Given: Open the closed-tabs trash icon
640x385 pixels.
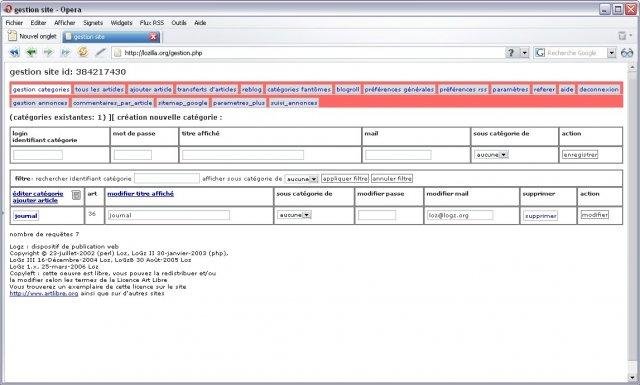Looking at the screenshot, I should (x=622, y=36).
